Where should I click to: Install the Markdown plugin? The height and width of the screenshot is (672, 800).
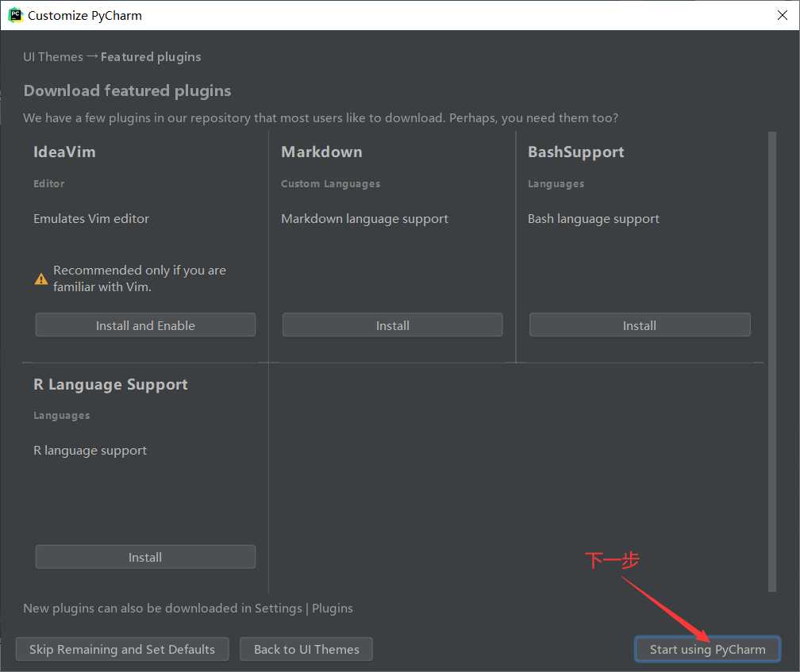coord(392,325)
